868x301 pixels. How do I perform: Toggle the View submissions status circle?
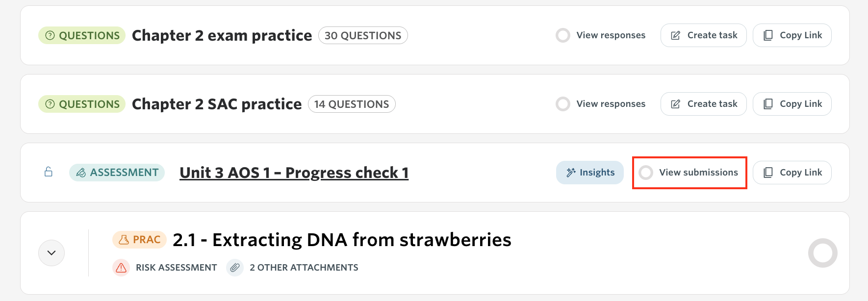tap(646, 173)
